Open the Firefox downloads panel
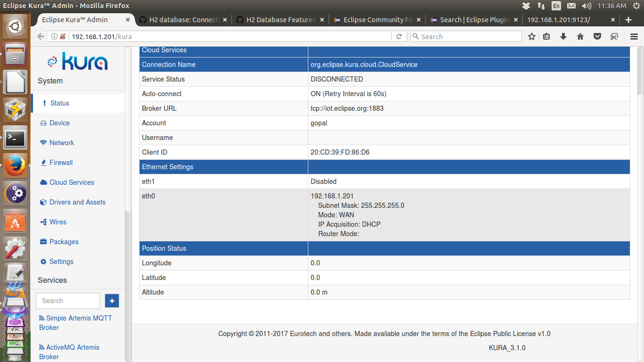 pyautogui.click(x=563, y=37)
